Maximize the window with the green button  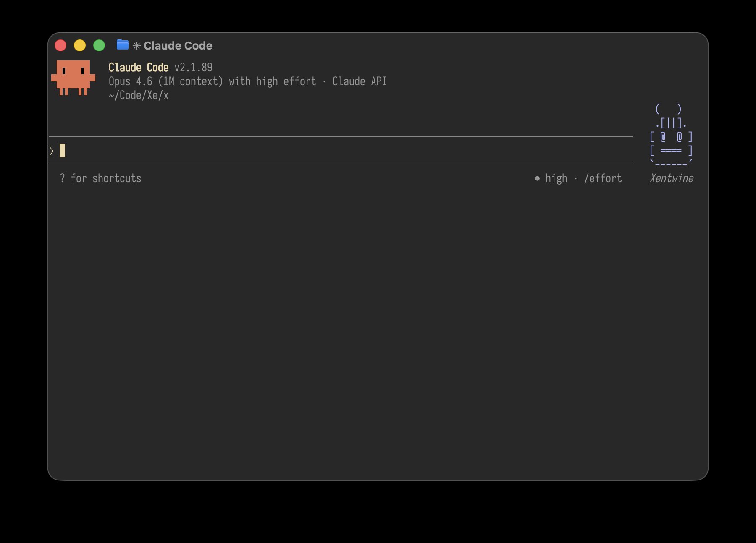coord(99,45)
